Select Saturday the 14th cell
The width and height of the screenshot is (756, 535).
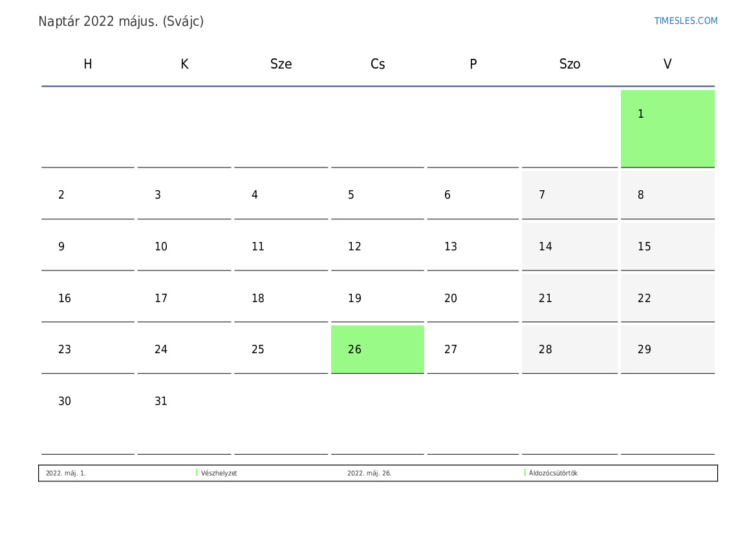point(570,246)
